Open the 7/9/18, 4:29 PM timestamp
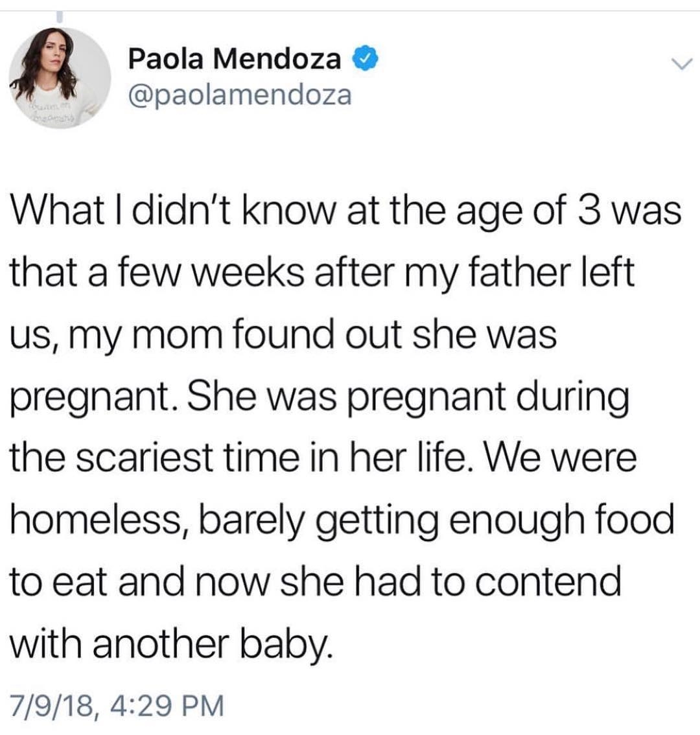 tap(117, 706)
